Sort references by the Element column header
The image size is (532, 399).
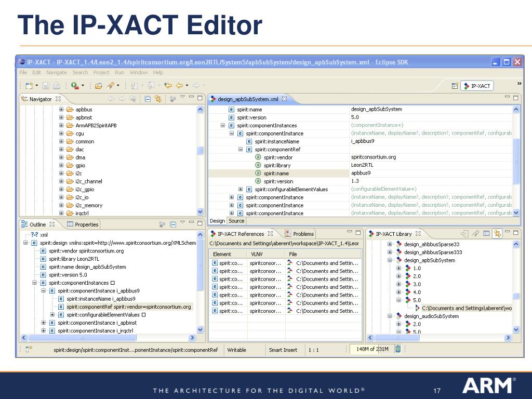[x=228, y=254]
